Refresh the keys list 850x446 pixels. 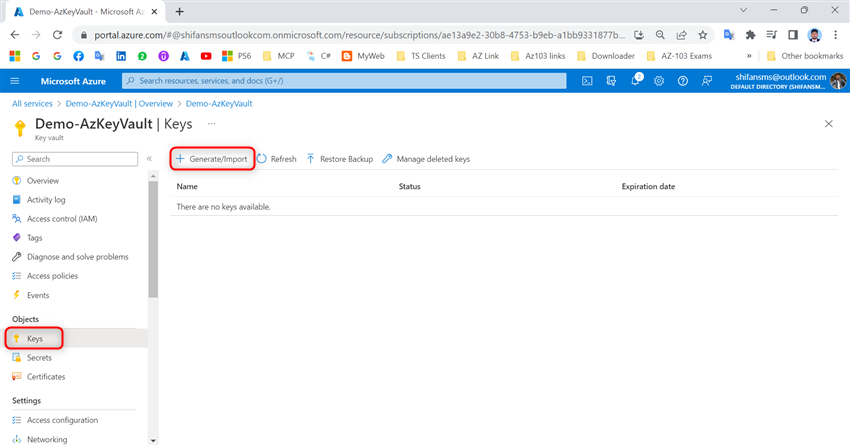click(276, 159)
